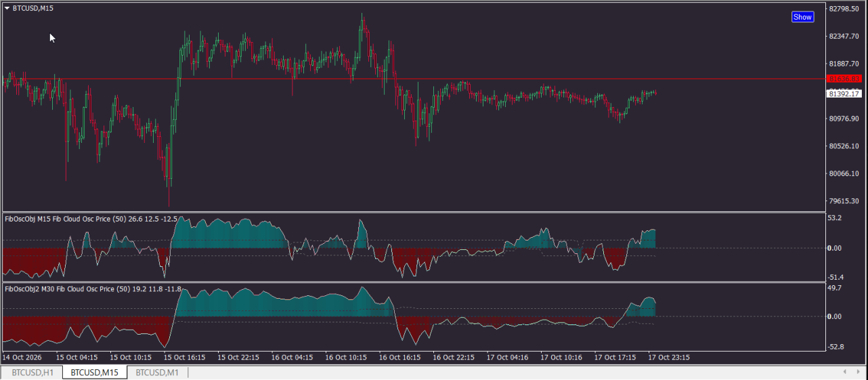Click the 17 Oct 10:16 time label
This screenshot has height=380, width=868.
(x=561, y=357)
